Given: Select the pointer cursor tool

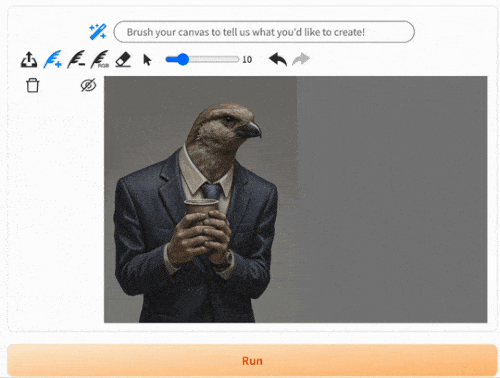Looking at the screenshot, I should point(147,60).
